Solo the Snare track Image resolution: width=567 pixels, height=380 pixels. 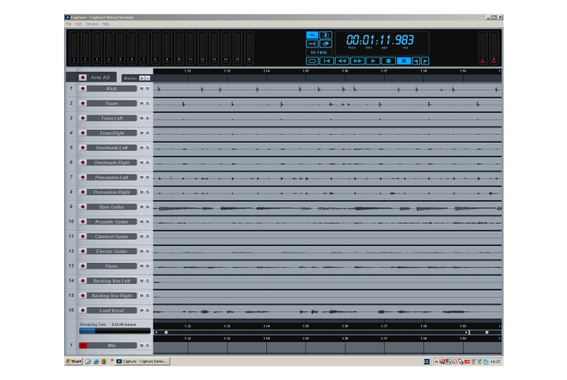[147, 103]
